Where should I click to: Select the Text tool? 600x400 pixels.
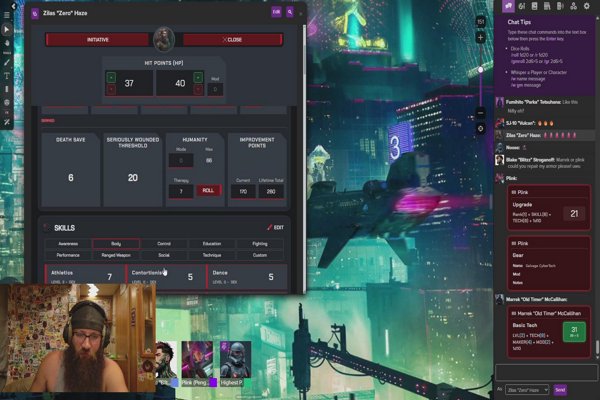tap(7, 76)
